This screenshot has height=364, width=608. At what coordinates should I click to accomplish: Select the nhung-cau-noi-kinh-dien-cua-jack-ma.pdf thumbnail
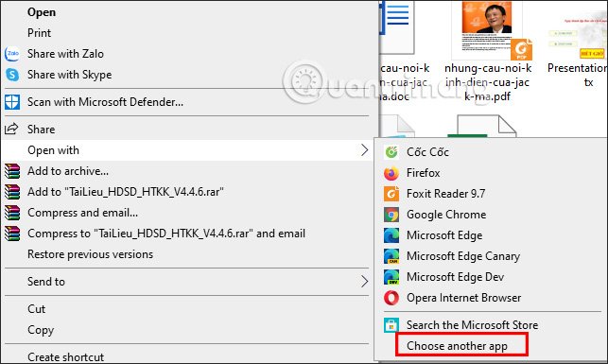(493, 30)
